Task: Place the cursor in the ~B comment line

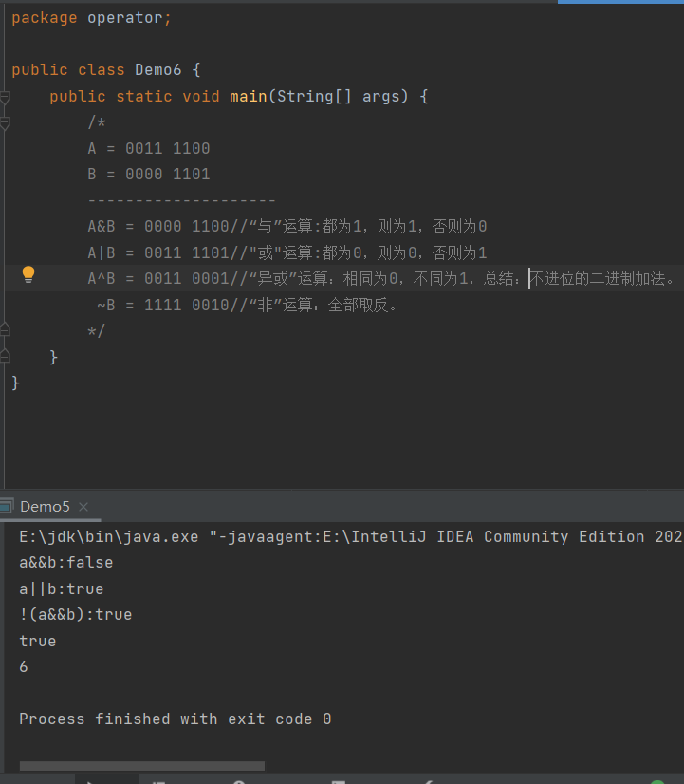Action: pyautogui.click(x=247, y=306)
